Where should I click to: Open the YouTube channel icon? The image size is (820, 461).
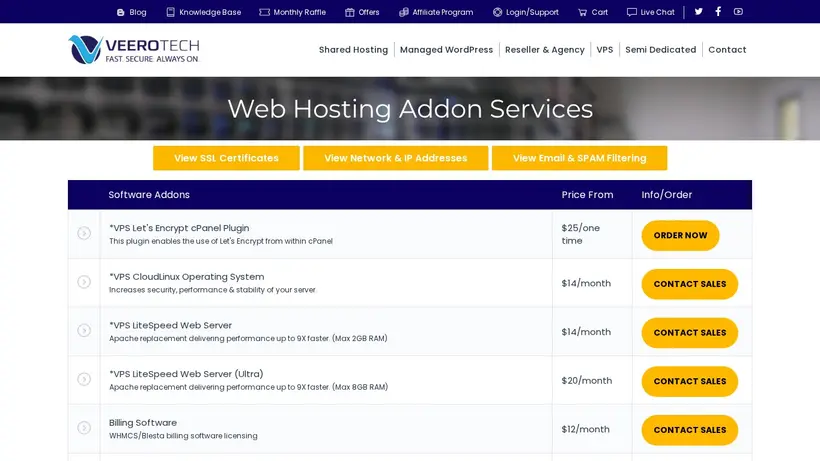pyautogui.click(x=738, y=11)
